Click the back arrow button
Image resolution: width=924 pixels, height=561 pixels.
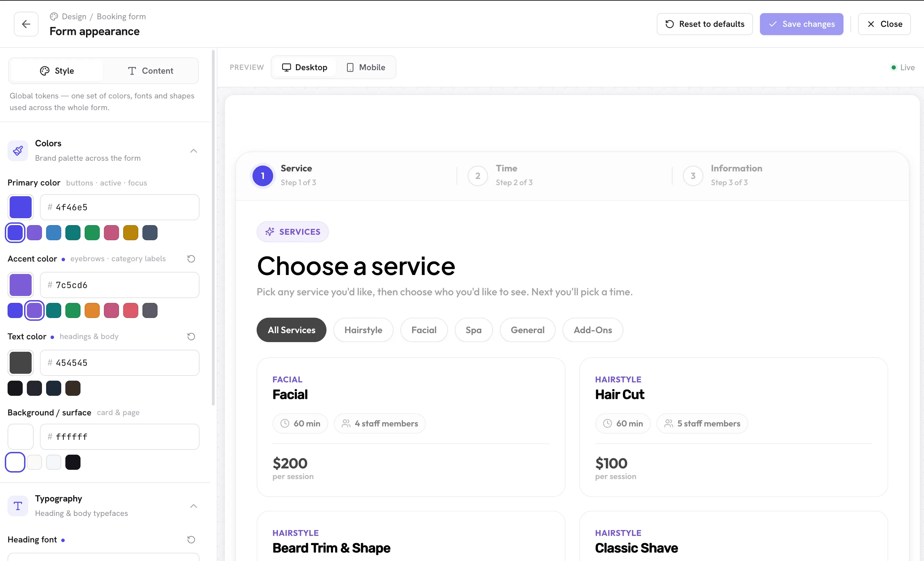tap(26, 24)
